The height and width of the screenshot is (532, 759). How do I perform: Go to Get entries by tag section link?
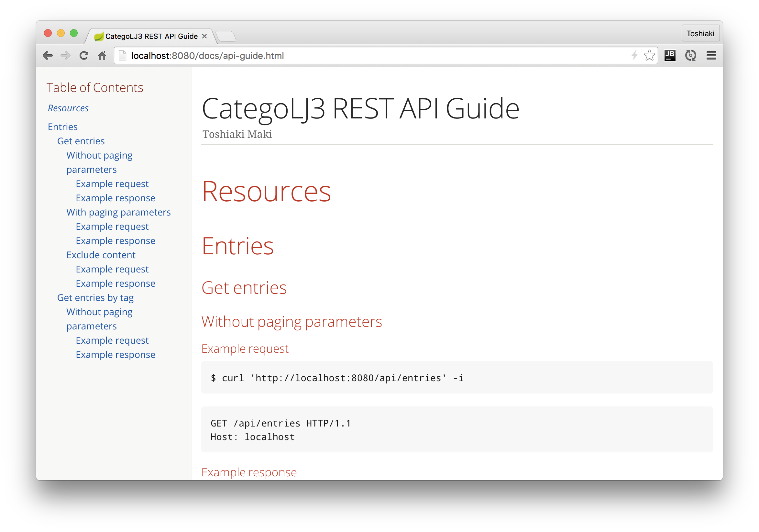point(95,298)
